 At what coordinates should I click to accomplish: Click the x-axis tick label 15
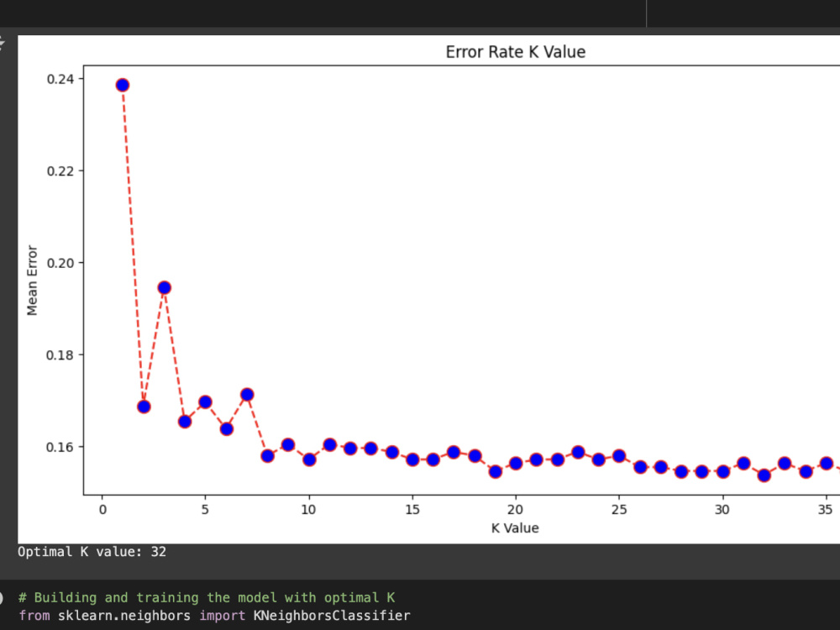412,510
